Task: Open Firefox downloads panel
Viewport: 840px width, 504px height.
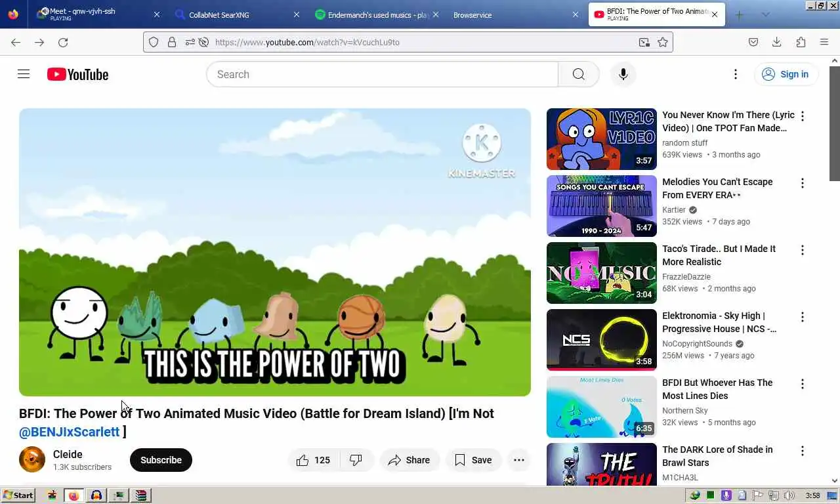Action: (776, 42)
